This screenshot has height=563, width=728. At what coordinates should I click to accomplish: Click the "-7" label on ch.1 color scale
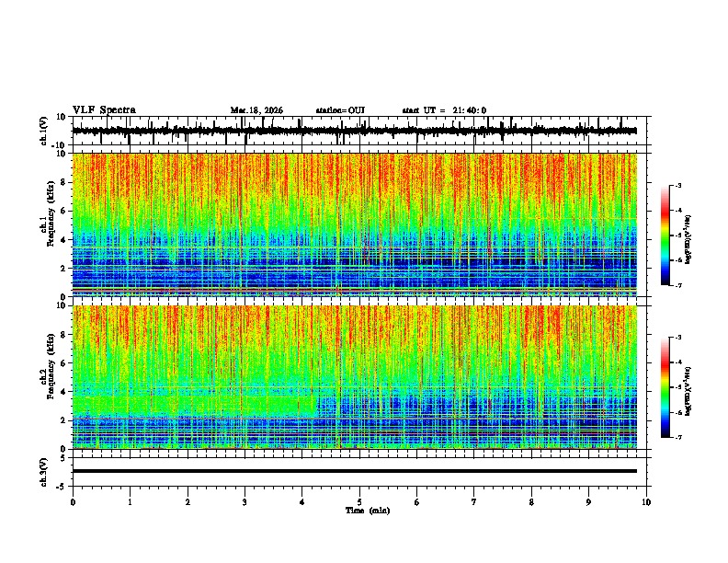678,285
